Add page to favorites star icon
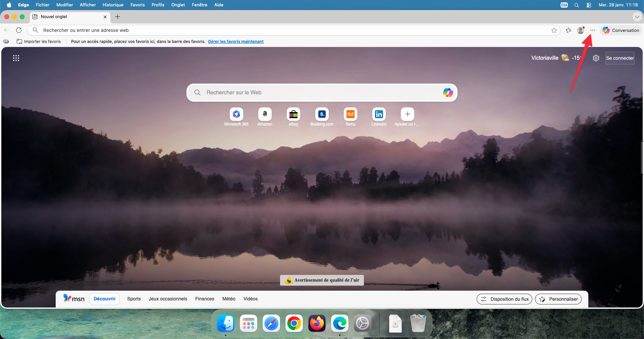The image size is (644, 339). pos(554,30)
